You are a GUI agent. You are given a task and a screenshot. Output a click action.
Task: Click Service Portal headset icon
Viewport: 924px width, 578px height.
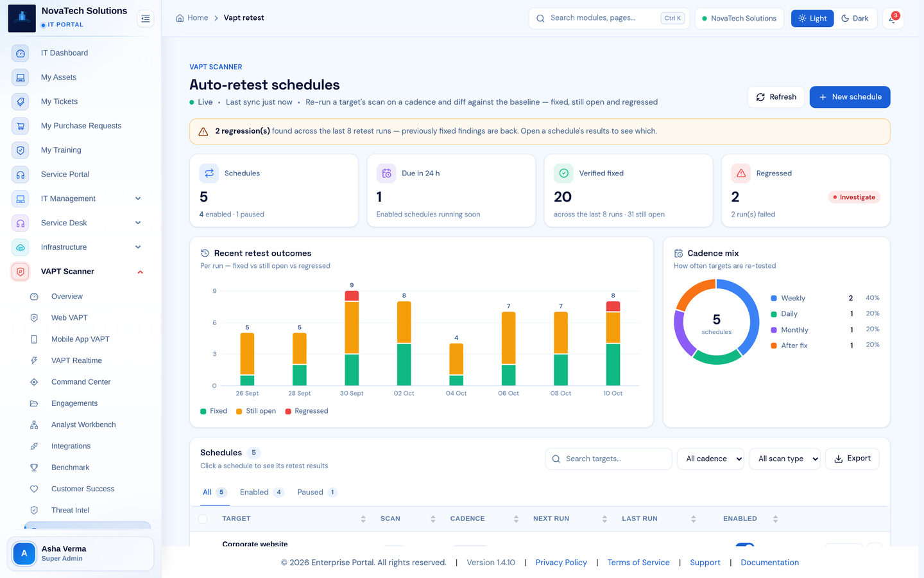coord(21,175)
